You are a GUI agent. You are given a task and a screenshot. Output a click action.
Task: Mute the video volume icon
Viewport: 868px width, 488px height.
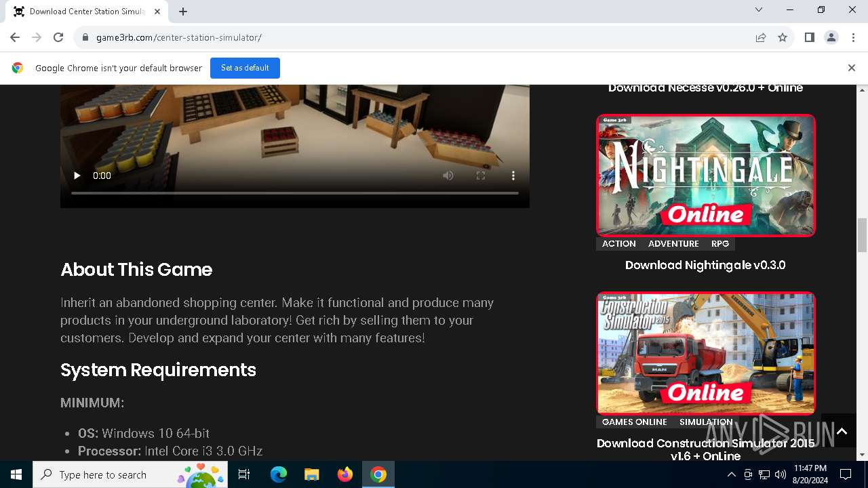pos(448,176)
